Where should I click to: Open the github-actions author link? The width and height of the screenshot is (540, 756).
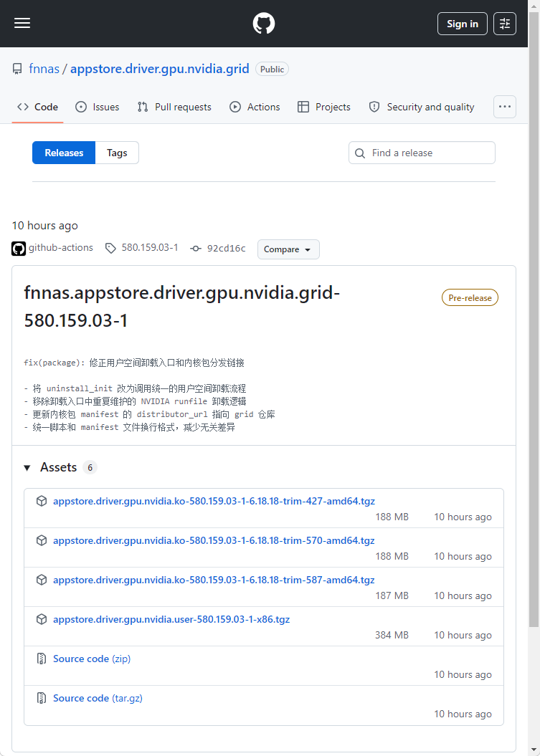[61, 248]
